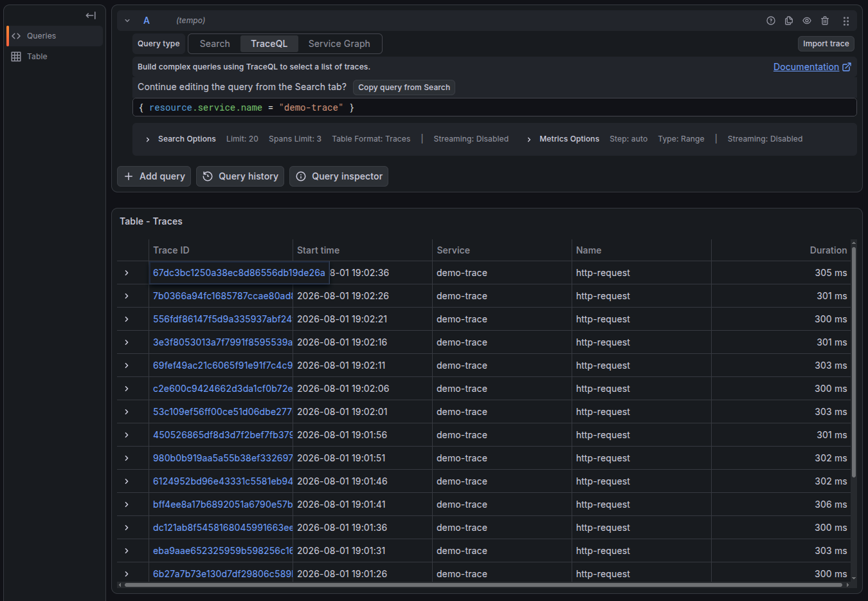Open trace link 7b0366a94fc1685787ccae80ad

(222, 296)
